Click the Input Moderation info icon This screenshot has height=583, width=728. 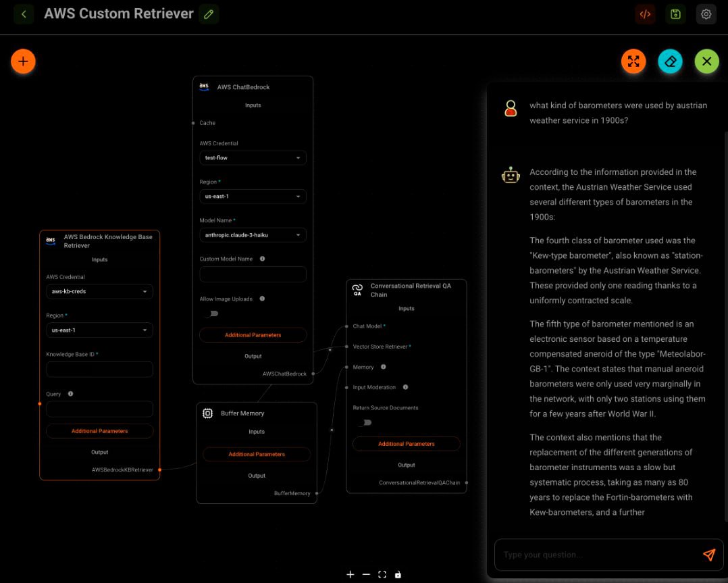pos(405,387)
